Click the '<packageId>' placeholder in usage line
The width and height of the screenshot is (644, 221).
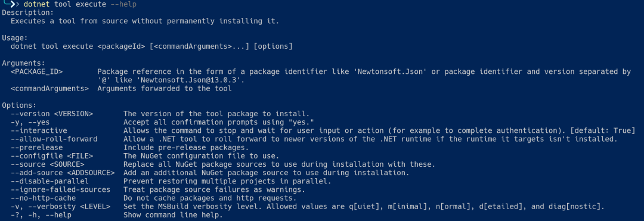point(121,46)
